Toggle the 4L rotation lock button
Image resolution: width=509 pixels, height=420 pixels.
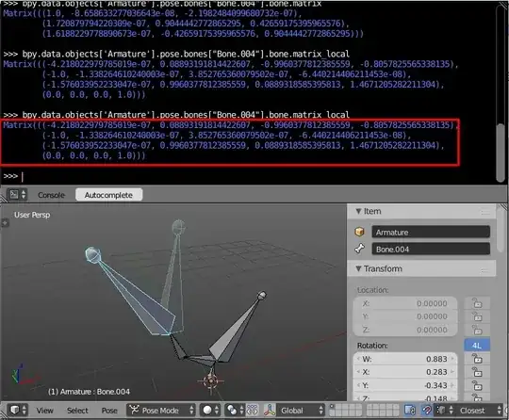pos(477,346)
